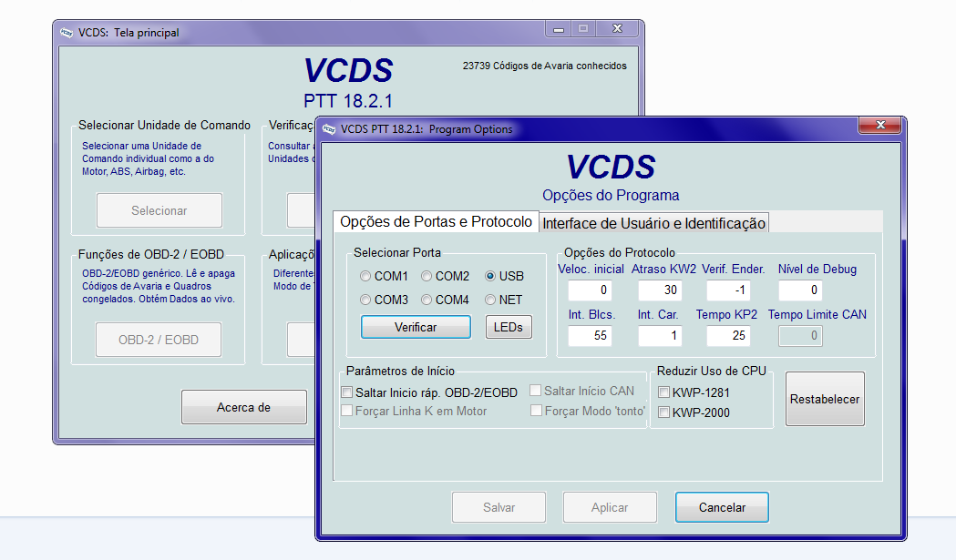This screenshot has height=560, width=956.
Task: Click 'Selecionar Unidade de Comando' group label
Action: click(165, 125)
